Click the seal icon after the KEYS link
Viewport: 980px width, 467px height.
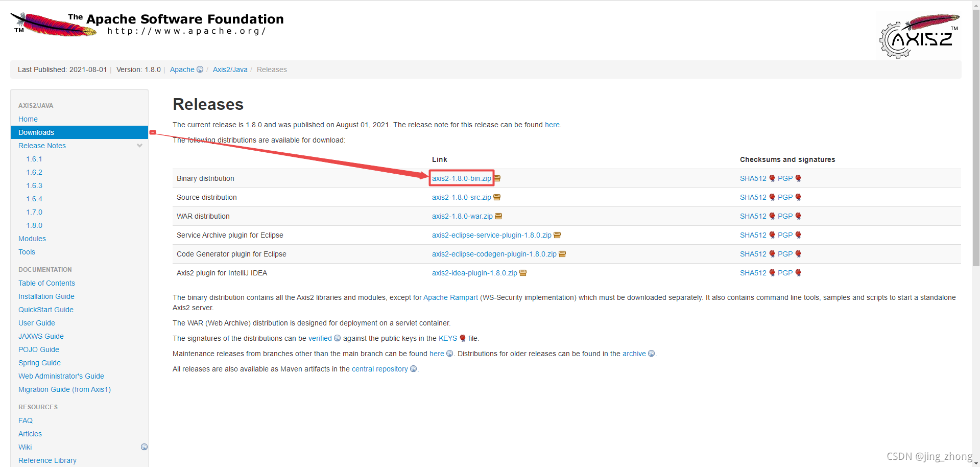463,338
